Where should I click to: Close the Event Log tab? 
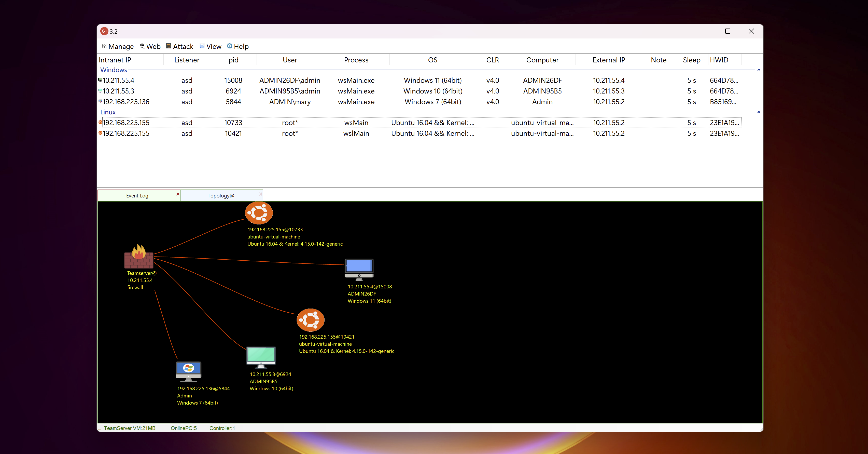178,194
